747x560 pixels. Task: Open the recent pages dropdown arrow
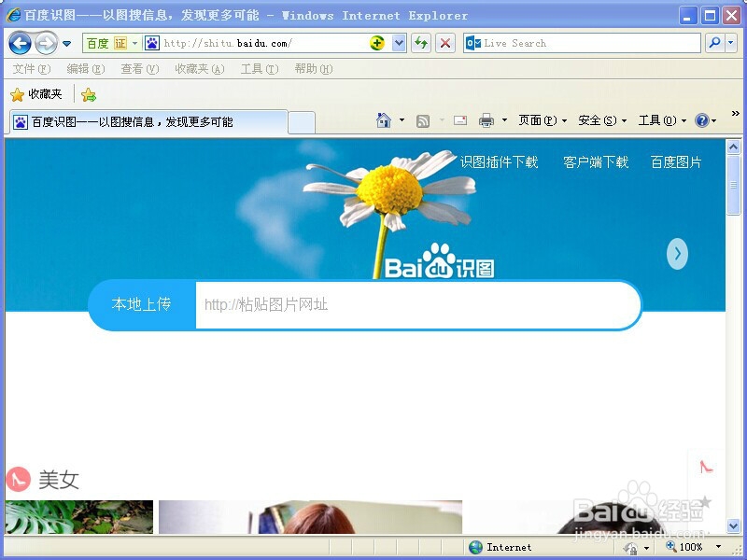(x=66, y=44)
